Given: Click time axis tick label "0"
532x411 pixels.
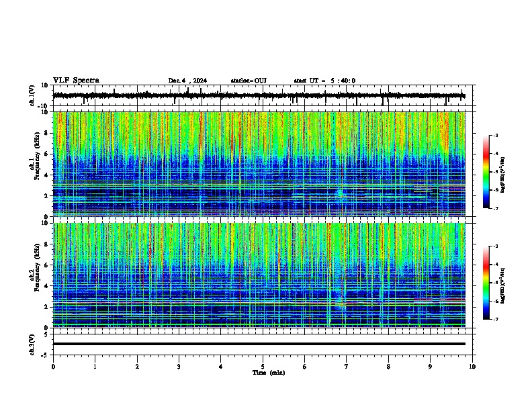Looking at the screenshot, I should (x=53, y=367).
